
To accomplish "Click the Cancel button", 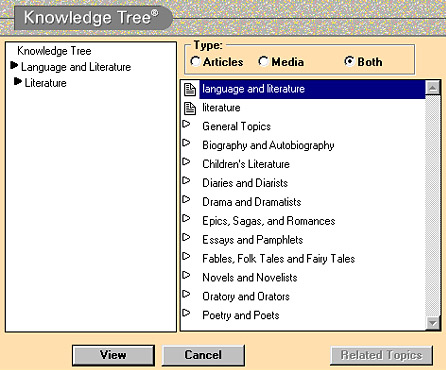I will click(203, 355).
